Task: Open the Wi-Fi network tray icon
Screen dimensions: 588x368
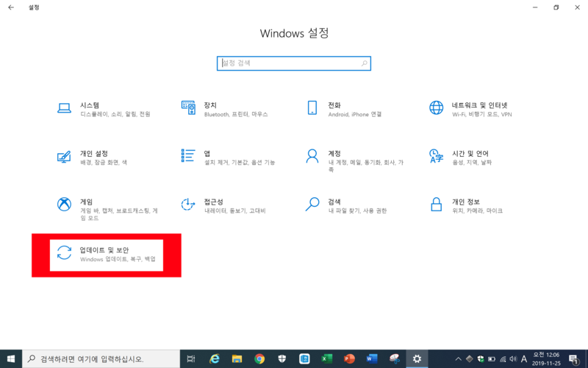Action: pyautogui.click(x=503, y=359)
